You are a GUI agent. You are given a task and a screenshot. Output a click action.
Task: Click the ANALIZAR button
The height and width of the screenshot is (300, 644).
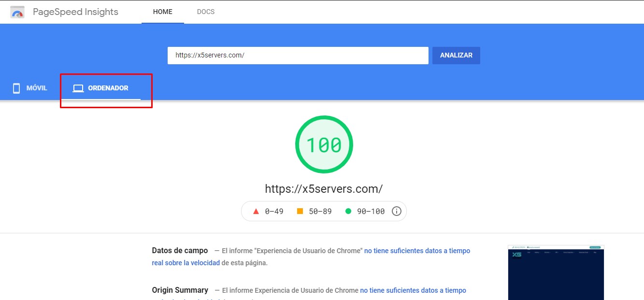456,55
